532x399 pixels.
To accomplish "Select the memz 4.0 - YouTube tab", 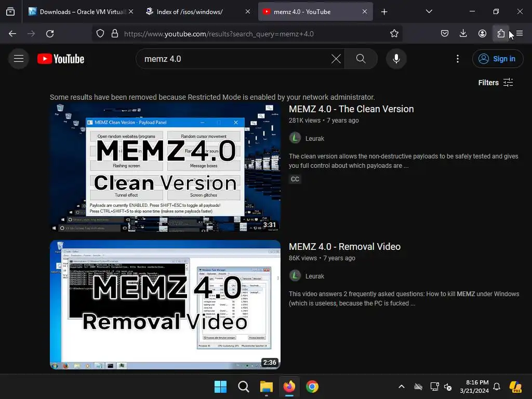I will pos(315,11).
